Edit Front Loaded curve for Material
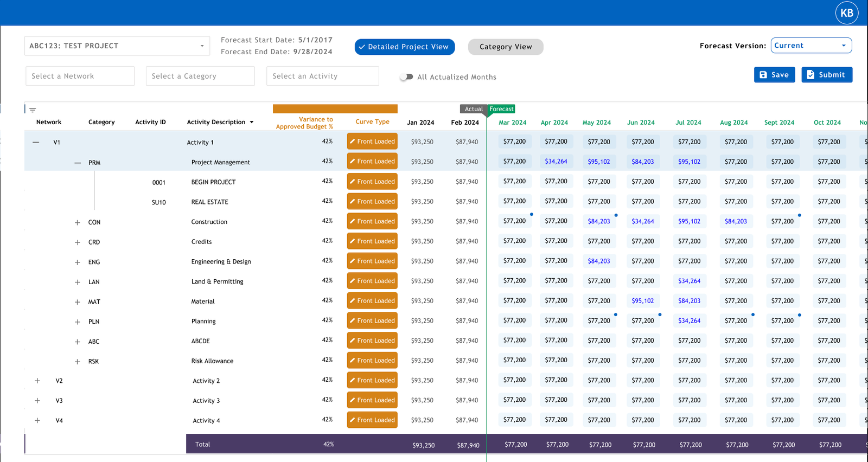This screenshot has width=868, height=462. tap(372, 301)
